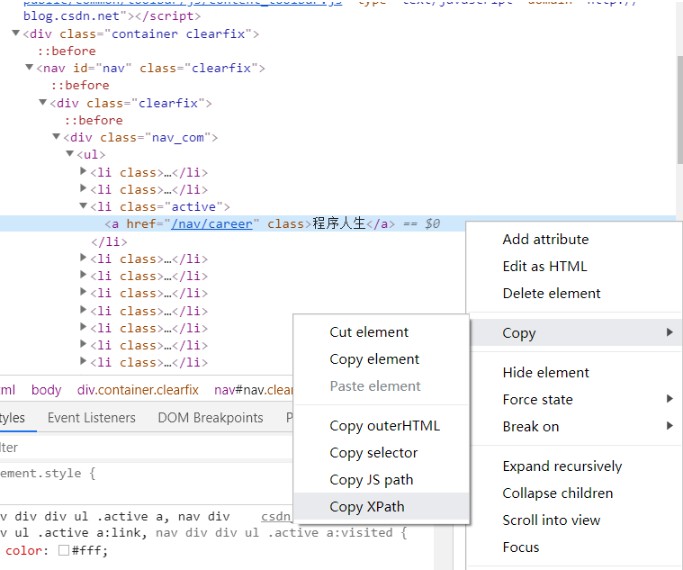Screen dimensions: 683x570
Task: Click the color property name
Action: pyautogui.click(x=24, y=550)
